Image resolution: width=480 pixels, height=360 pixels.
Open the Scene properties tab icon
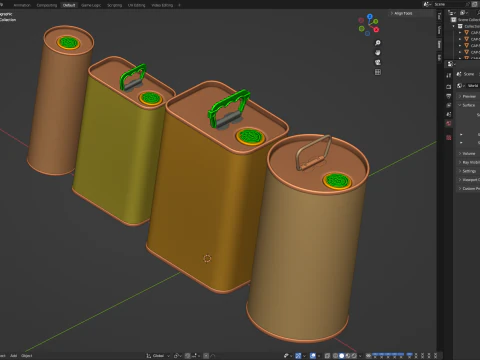tap(449, 114)
